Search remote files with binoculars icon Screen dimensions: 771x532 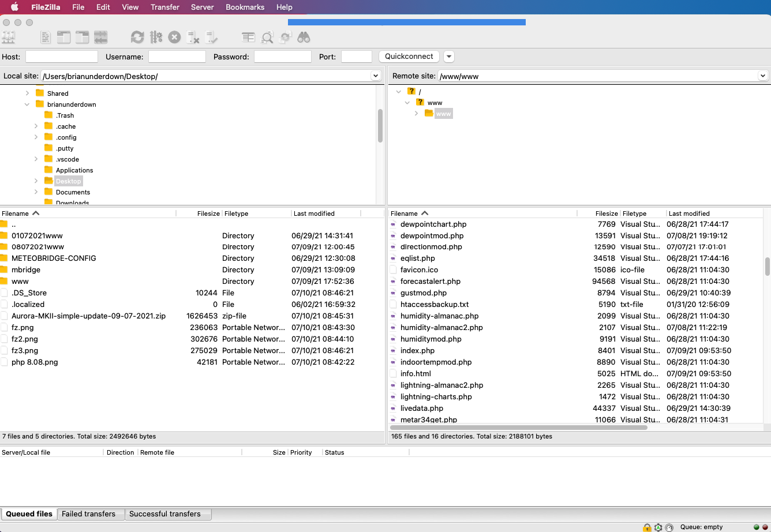coord(304,38)
